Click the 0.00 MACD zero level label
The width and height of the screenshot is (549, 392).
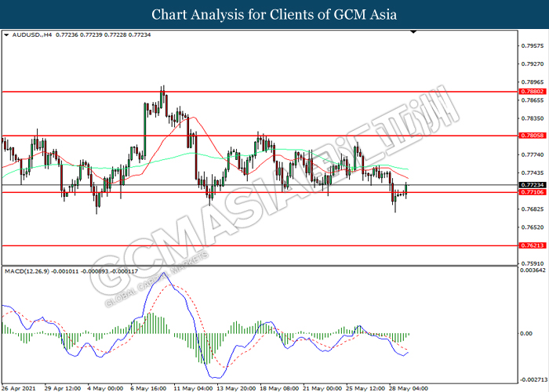pyautogui.click(x=526, y=333)
